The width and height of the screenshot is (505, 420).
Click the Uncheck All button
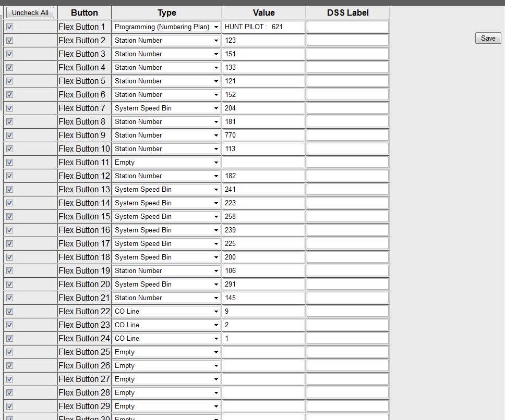pyautogui.click(x=30, y=13)
